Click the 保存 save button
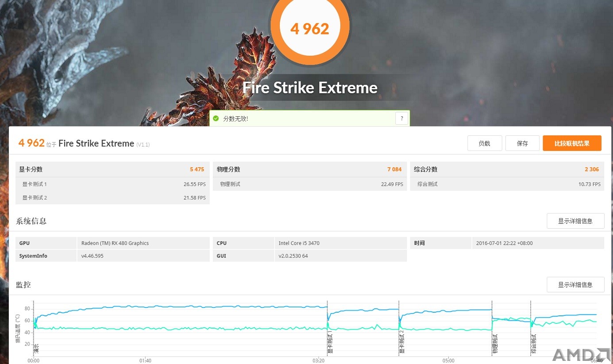This screenshot has width=613, height=364. pos(522,143)
